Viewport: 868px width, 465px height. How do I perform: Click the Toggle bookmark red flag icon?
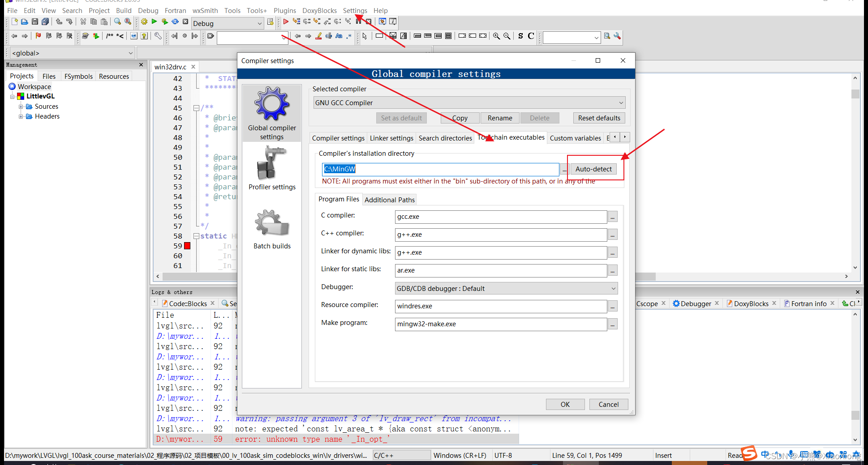click(38, 36)
